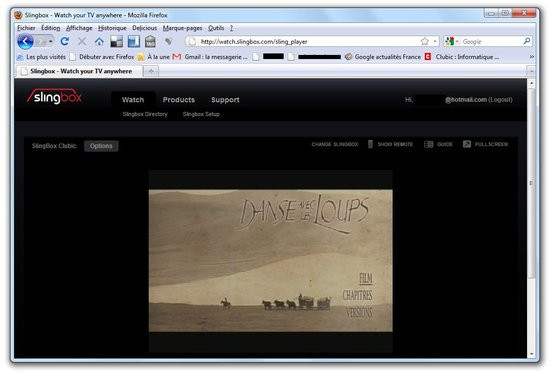
Task: Click the Options button next to SlingBox Clubic
Action: [x=101, y=146]
